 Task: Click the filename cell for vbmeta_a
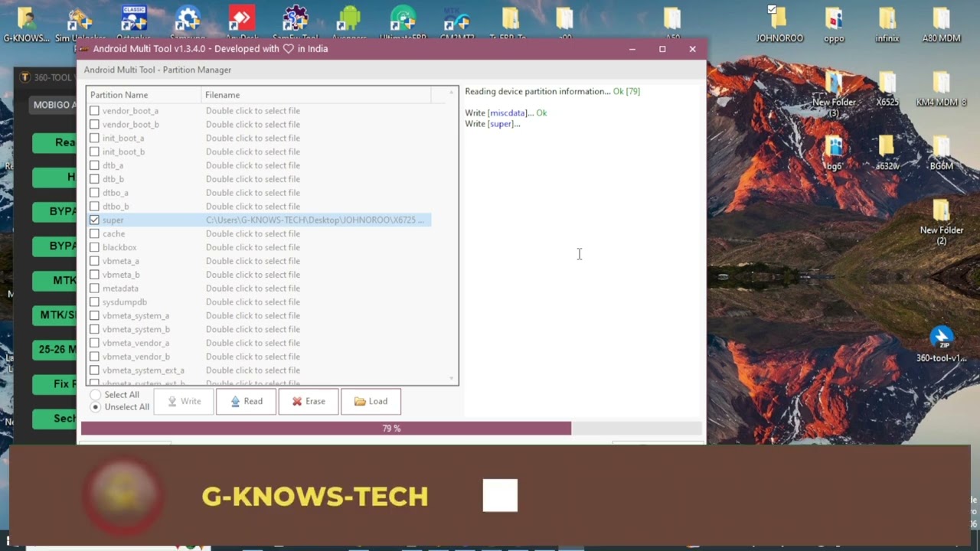253,261
